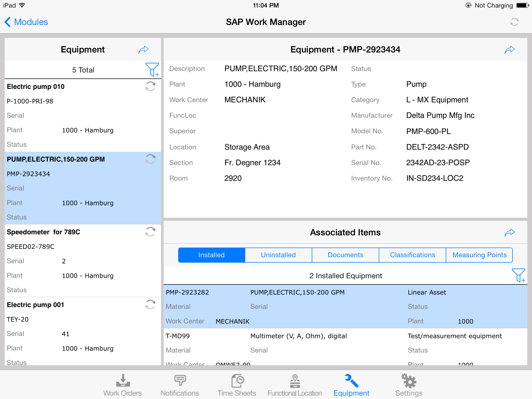The width and height of the screenshot is (532, 399).
Task: Go to Notifications module
Action: tap(180, 385)
